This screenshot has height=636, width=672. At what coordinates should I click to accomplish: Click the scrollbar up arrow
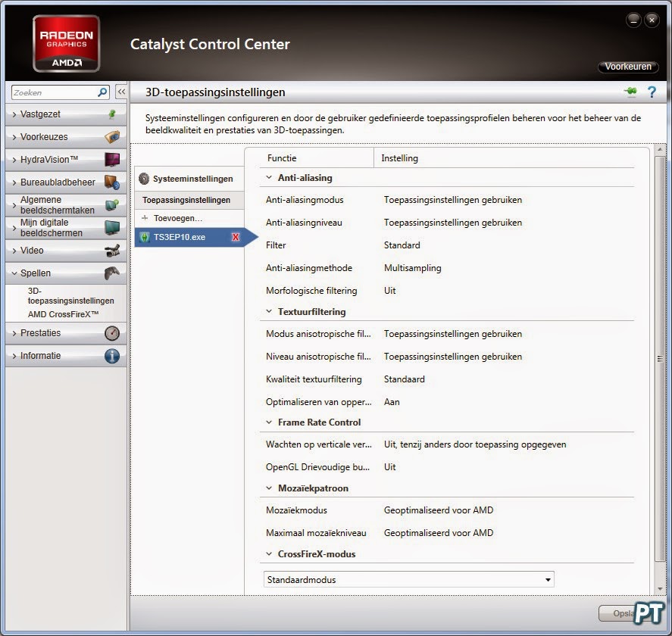tap(660, 149)
